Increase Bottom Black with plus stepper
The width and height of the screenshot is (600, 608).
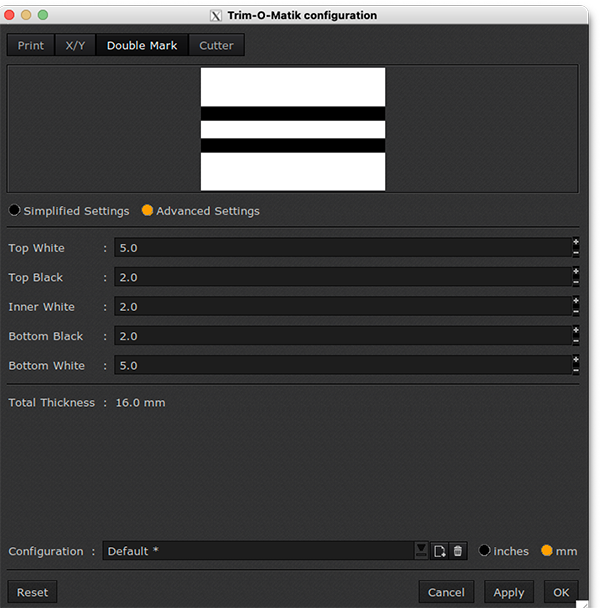tap(576, 331)
